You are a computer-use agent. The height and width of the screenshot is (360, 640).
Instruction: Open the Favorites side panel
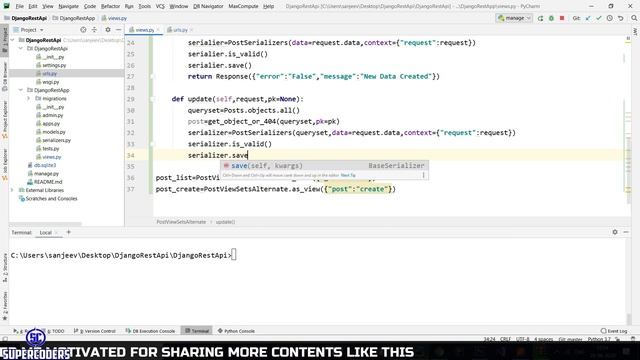[5, 305]
